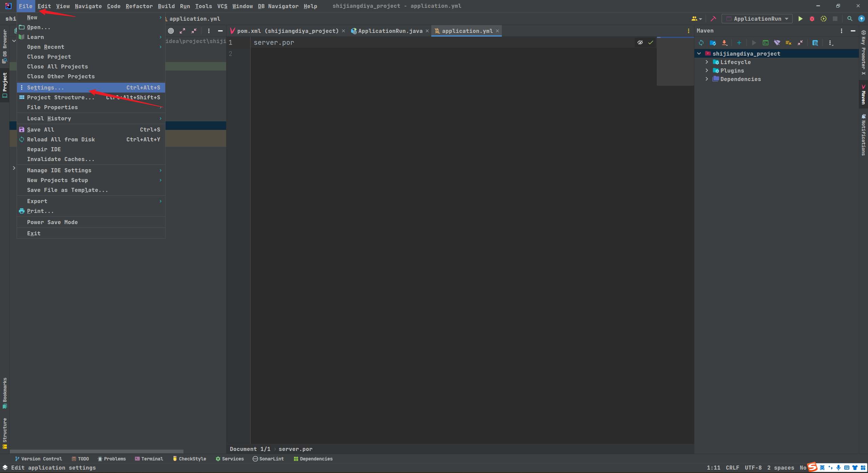Open Local History submenu
The height and width of the screenshot is (473, 868).
click(91, 118)
